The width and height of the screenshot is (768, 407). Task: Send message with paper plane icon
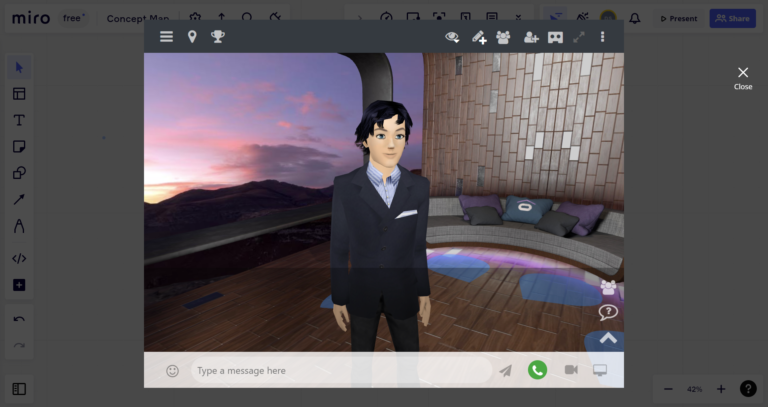[506, 371]
